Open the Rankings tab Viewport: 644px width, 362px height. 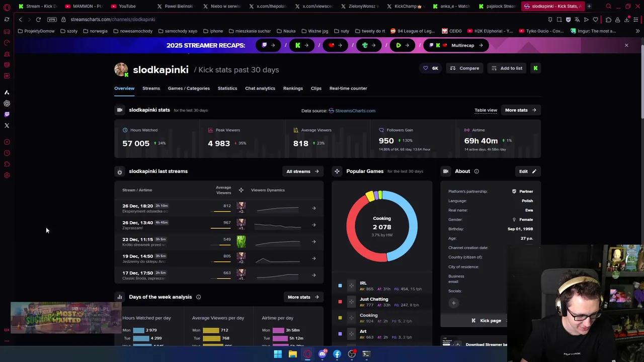(293, 88)
